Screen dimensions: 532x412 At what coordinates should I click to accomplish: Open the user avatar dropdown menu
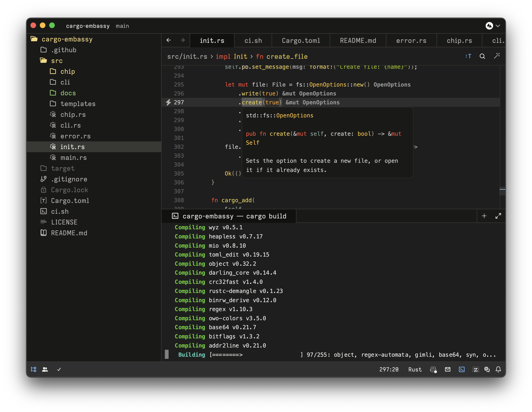point(492,26)
